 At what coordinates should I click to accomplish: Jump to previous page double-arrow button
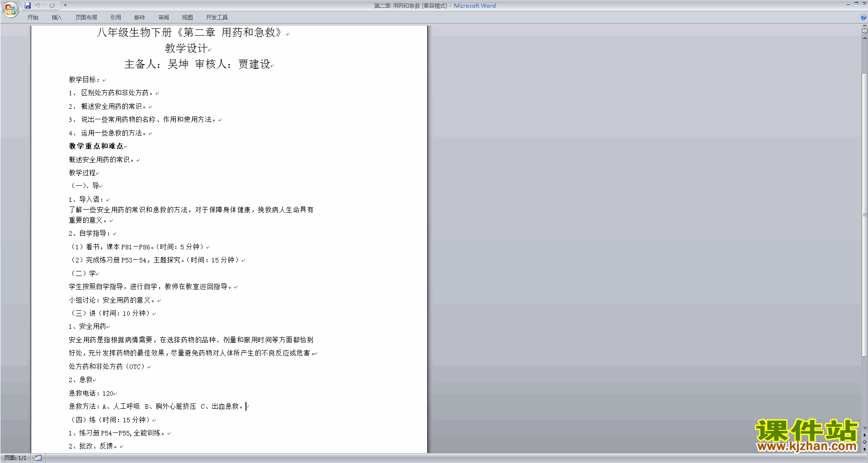tap(864, 435)
